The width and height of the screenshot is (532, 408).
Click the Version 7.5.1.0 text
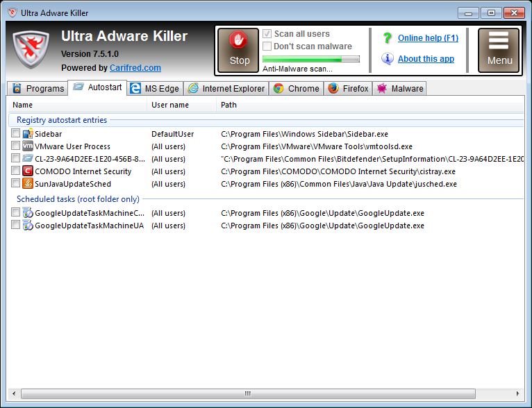coord(90,54)
